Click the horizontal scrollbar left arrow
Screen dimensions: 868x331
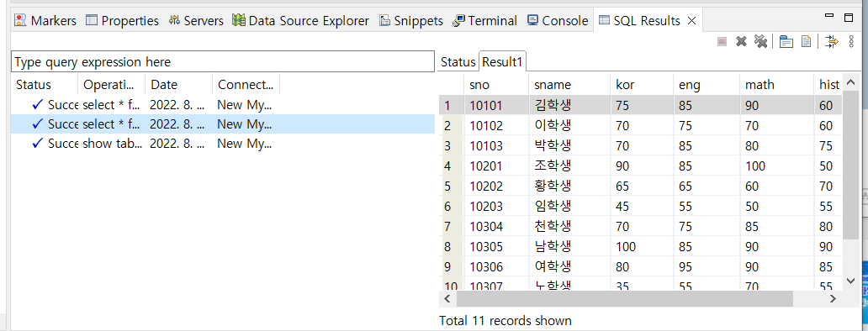click(447, 298)
